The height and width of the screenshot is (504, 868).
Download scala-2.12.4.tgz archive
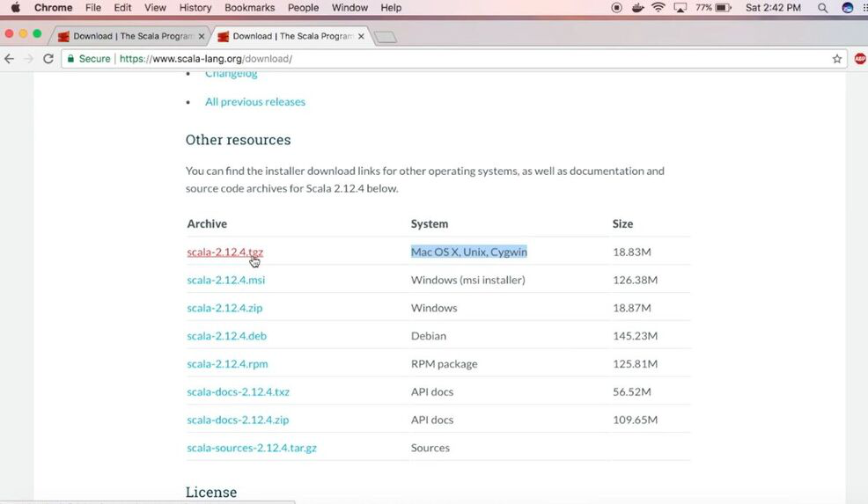tap(224, 252)
